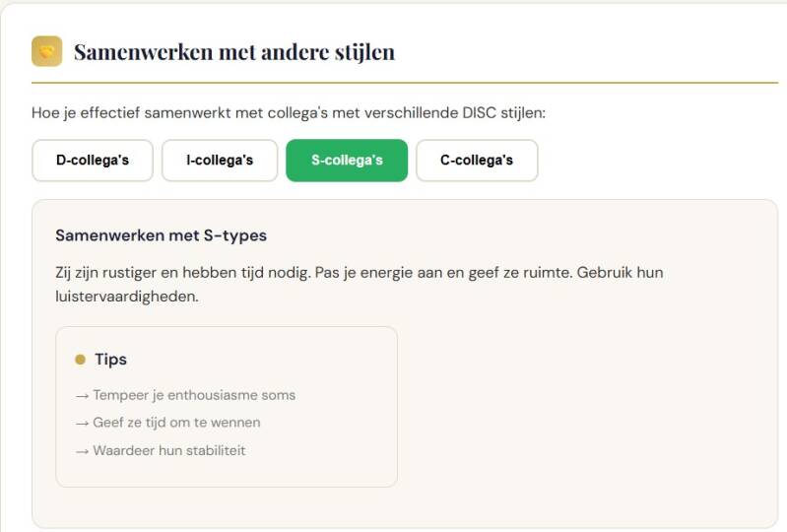Click the arrow before 'Geef ze tijd om te wennen'

pyautogui.click(x=83, y=423)
